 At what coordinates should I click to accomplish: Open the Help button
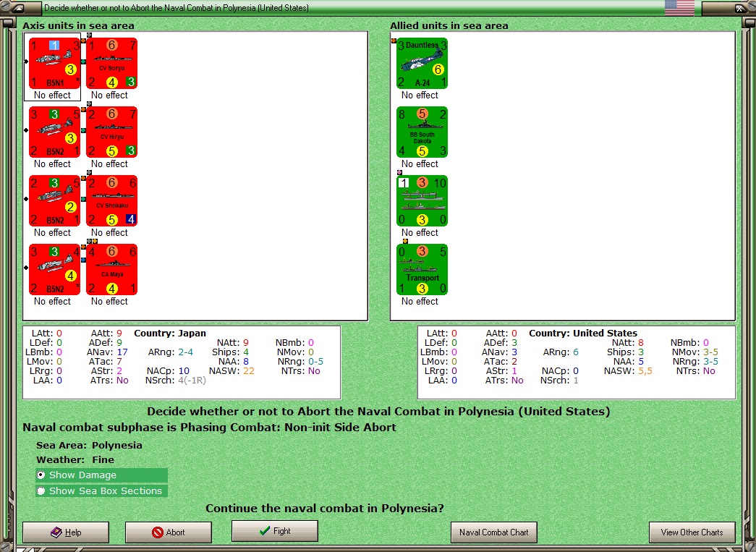pyautogui.click(x=66, y=532)
